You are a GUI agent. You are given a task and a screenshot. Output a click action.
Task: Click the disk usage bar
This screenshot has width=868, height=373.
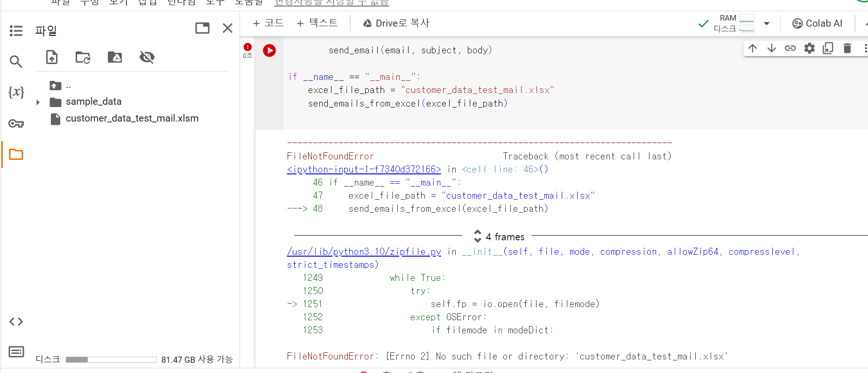pos(111,359)
